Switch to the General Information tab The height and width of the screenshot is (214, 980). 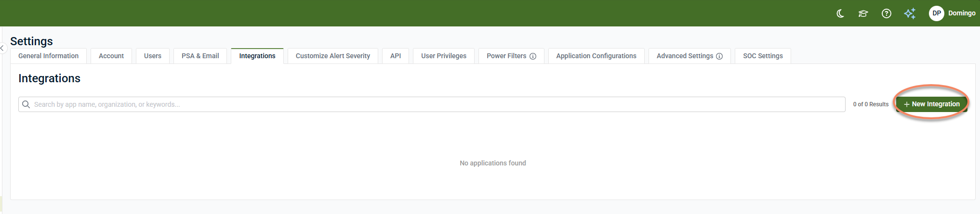click(x=48, y=56)
